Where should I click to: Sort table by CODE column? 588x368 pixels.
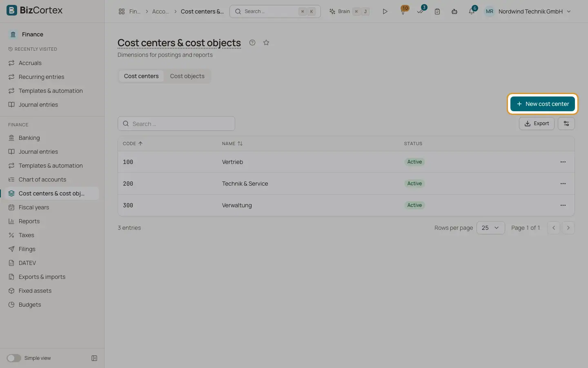click(133, 144)
